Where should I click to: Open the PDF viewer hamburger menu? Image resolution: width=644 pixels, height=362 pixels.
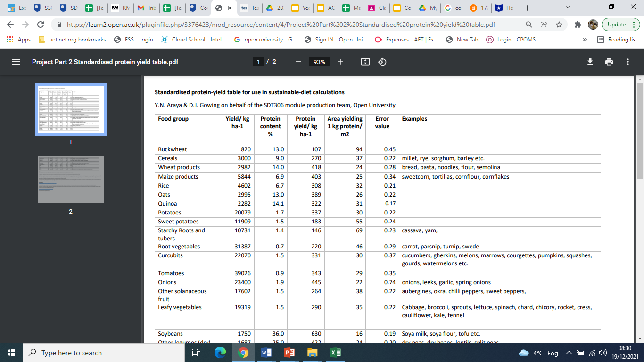click(16, 61)
